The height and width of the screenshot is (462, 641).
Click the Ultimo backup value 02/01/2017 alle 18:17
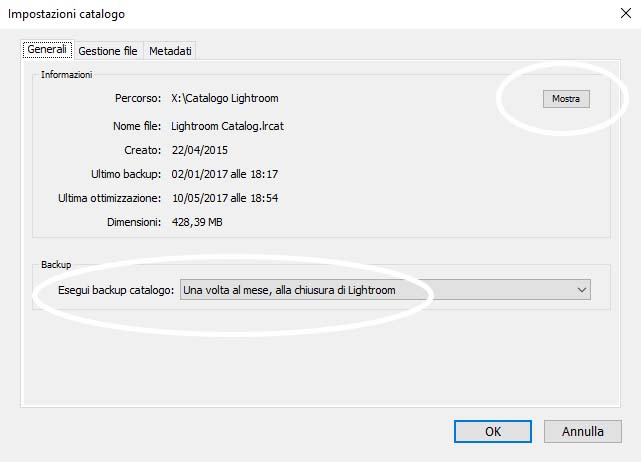224,174
